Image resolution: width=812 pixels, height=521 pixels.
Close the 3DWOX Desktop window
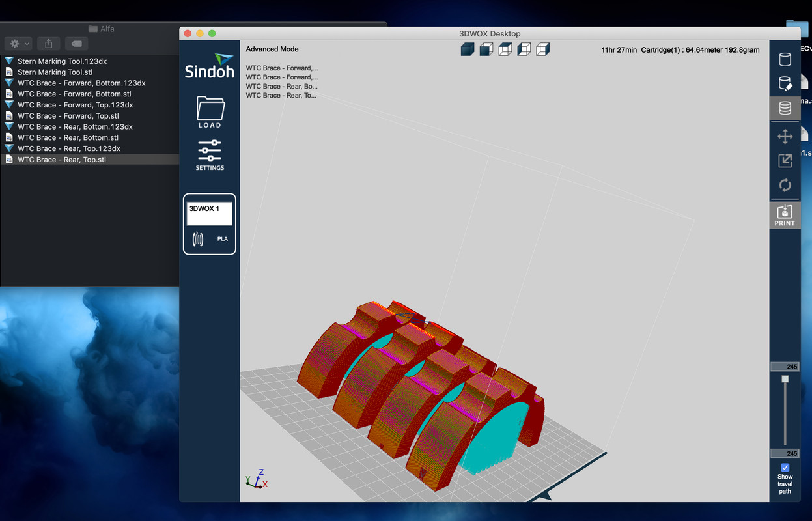(x=188, y=33)
